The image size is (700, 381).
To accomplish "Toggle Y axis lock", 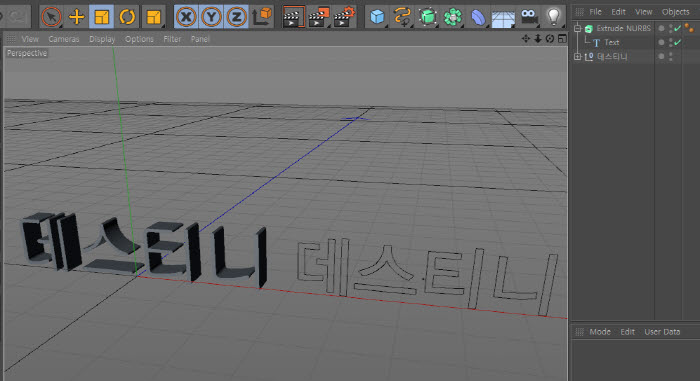I will coord(211,17).
